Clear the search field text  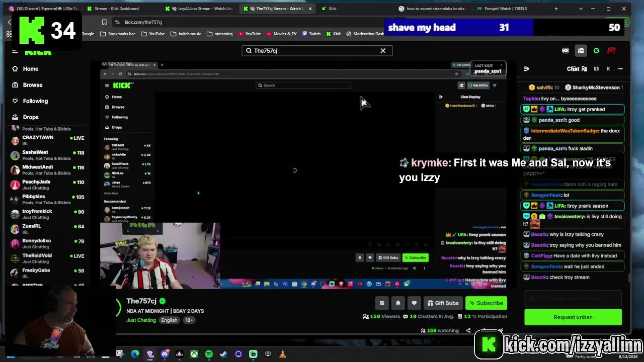pos(383,50)
